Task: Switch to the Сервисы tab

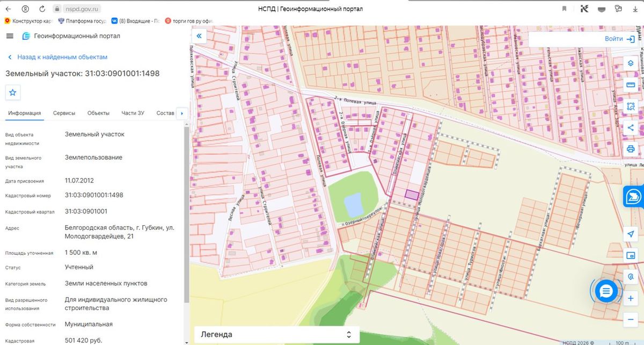Action: point(64,113)
